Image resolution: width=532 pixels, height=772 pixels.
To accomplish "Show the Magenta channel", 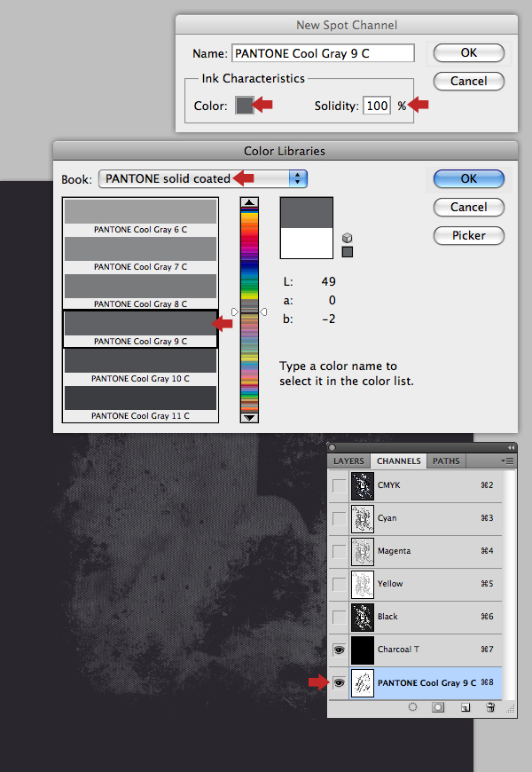I will (x=339, y=551).
